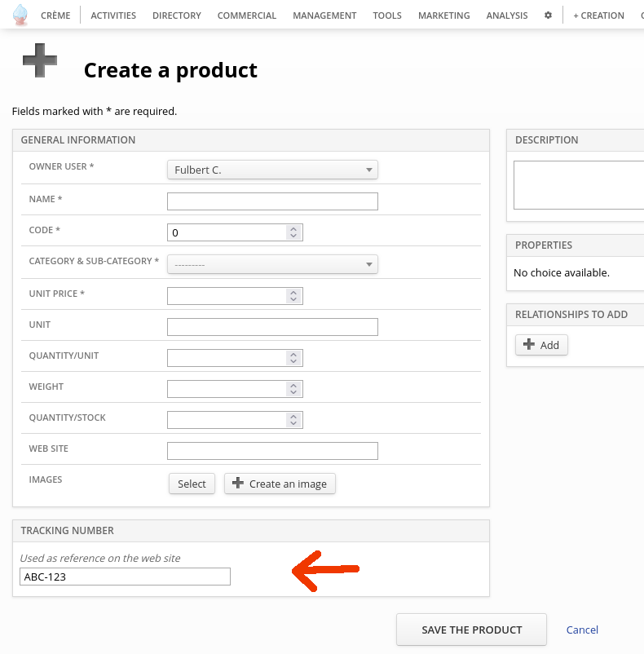Click the Cancel link

582,630
